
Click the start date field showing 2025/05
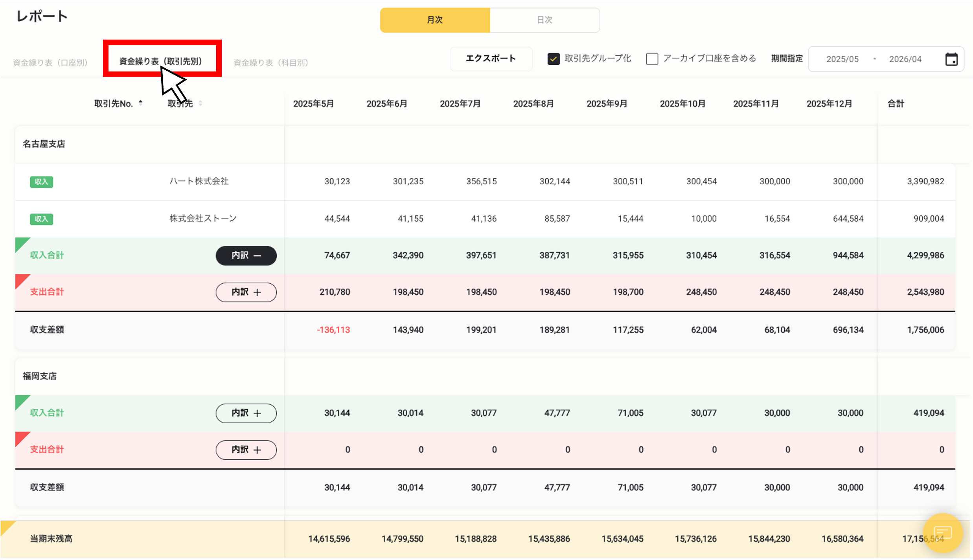[842, 59]
